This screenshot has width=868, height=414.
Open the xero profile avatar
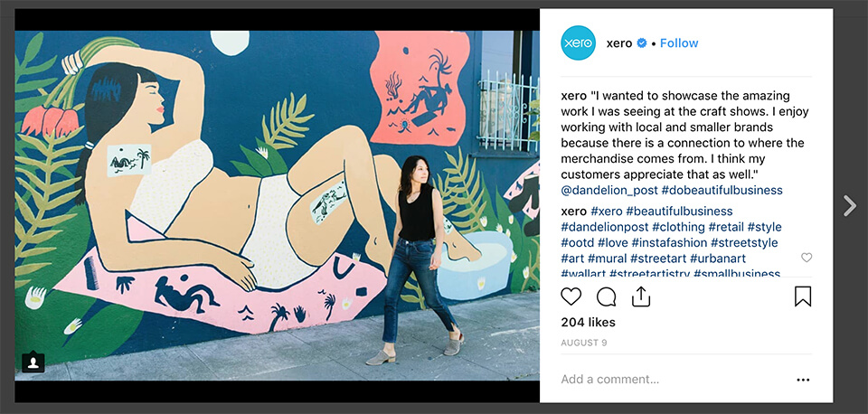[x=578, y=43]
